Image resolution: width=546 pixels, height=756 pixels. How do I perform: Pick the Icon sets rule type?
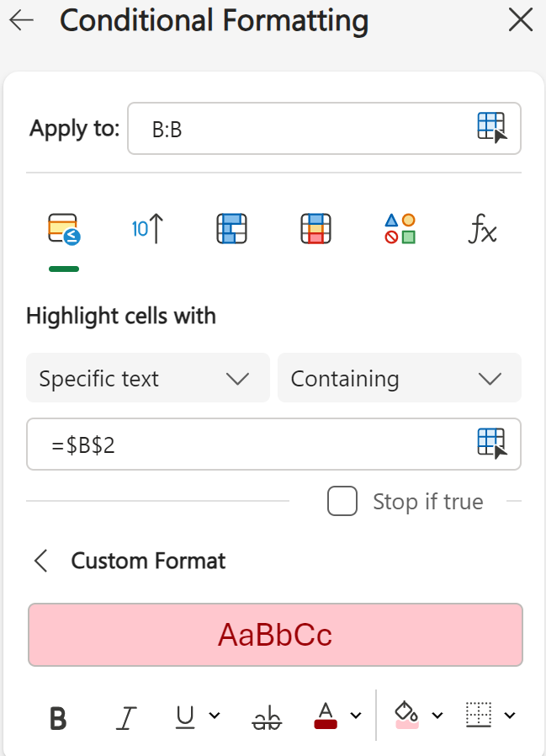400,229
